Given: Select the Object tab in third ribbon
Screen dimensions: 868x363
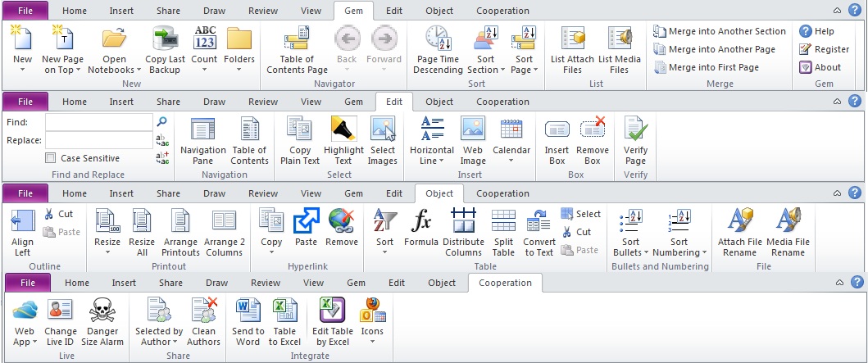Looking at the screenshot, I should pyautogui.click(x=439, y=193).
